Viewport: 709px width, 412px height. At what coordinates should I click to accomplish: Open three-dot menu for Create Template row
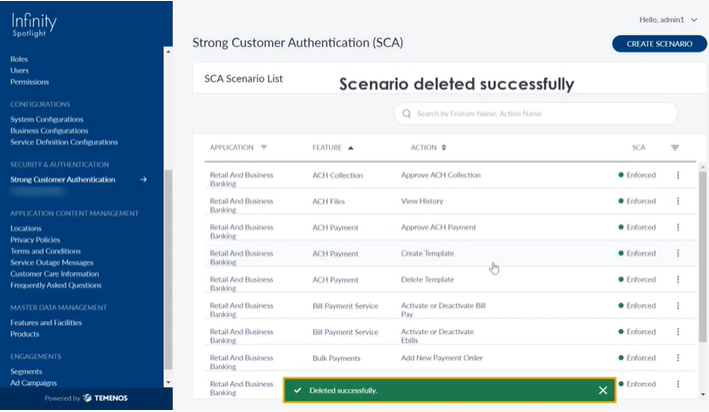tap(677, 253)
